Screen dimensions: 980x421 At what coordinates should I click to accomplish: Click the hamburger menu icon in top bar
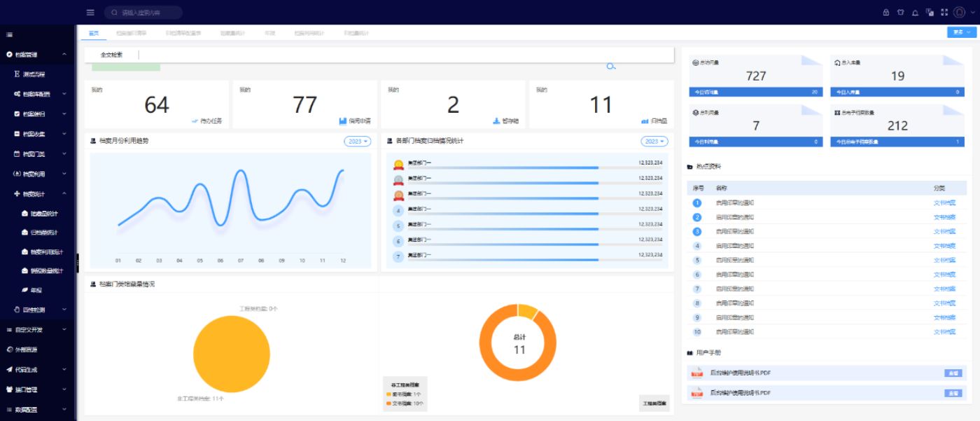point(90,13)
